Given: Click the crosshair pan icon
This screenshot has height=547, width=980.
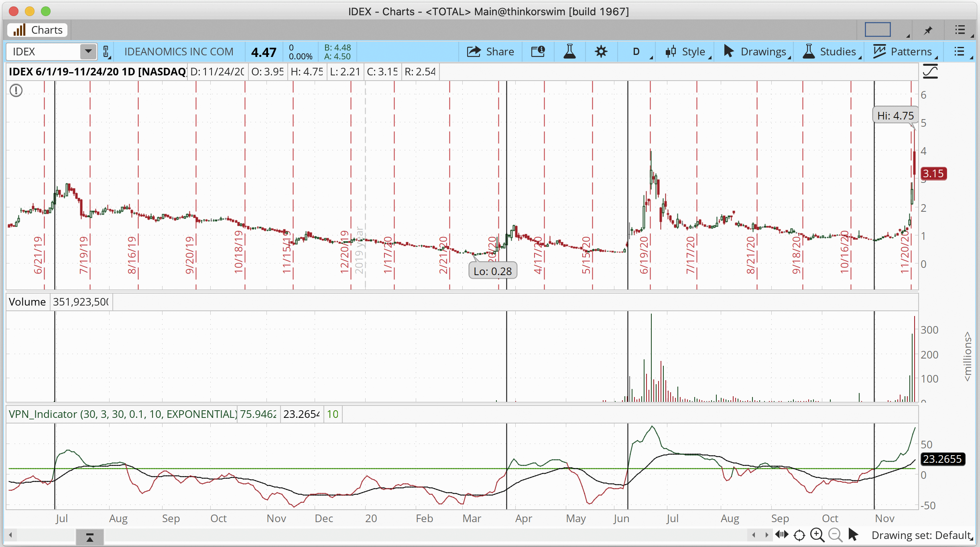Looking at the screenshot, I should pos(799,535).
